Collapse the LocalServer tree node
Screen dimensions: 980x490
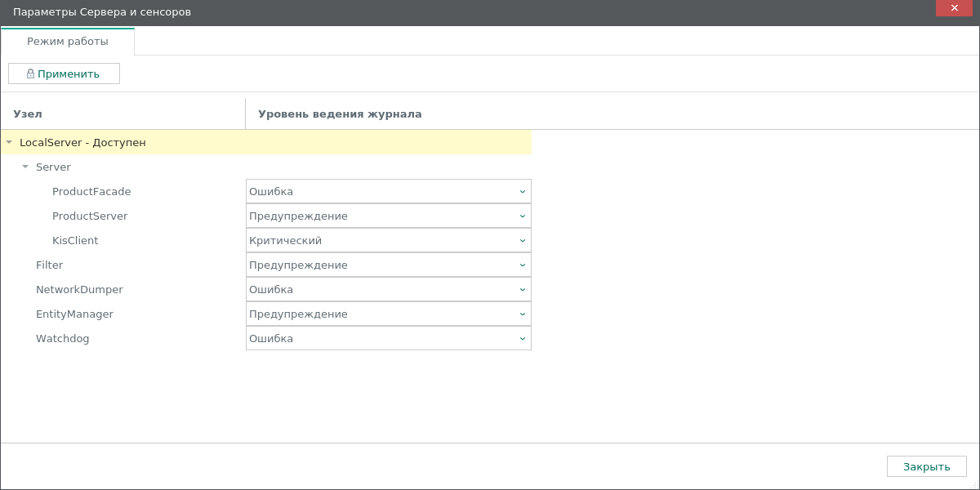[9, 142]
